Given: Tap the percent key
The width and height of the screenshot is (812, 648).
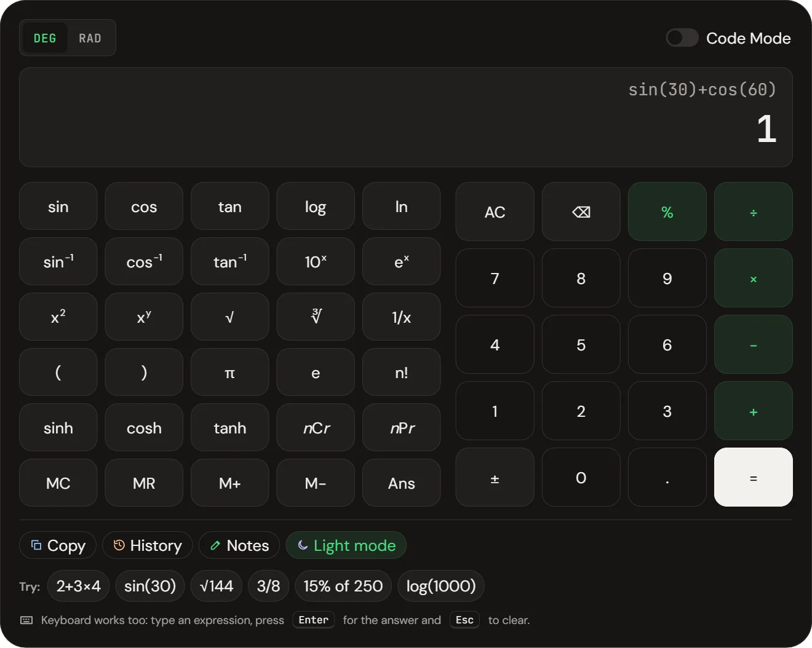Looking at the screenshot, I should coord(667,211).
